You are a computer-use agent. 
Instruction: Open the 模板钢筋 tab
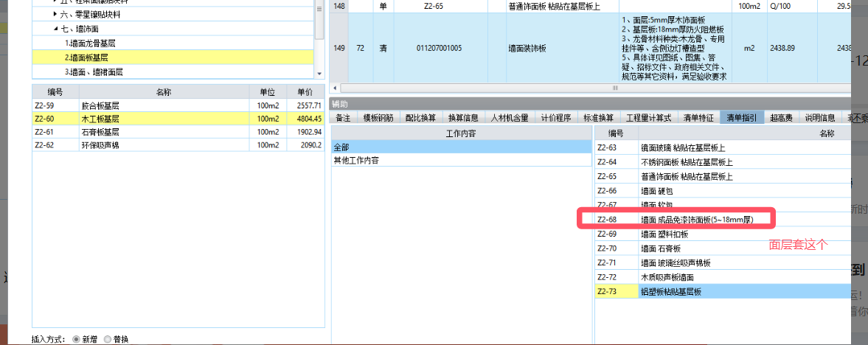coord(378,117)
